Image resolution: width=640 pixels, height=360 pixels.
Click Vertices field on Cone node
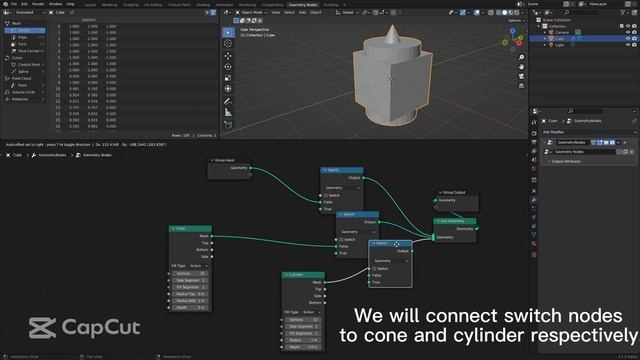click(x=190, y=273)
